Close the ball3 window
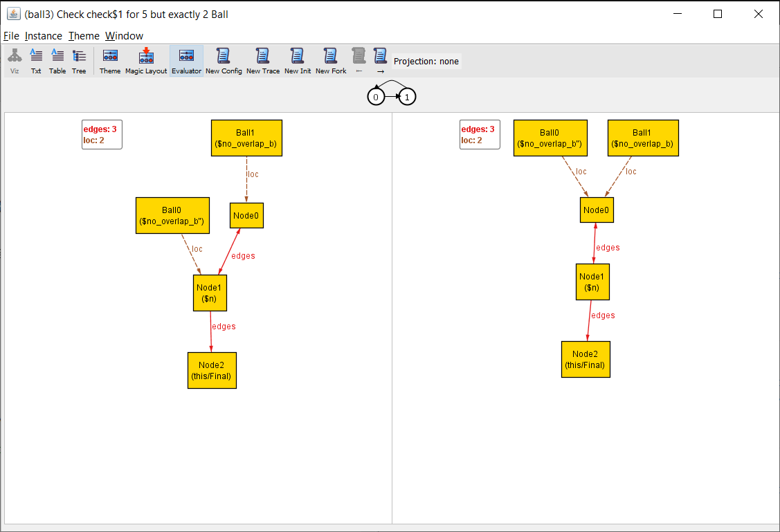 758,14
